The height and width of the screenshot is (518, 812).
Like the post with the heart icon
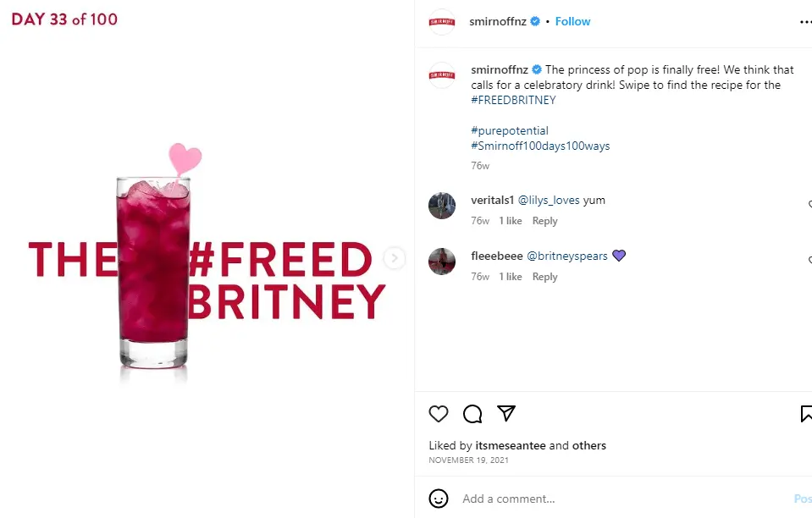tap(438, 414)
